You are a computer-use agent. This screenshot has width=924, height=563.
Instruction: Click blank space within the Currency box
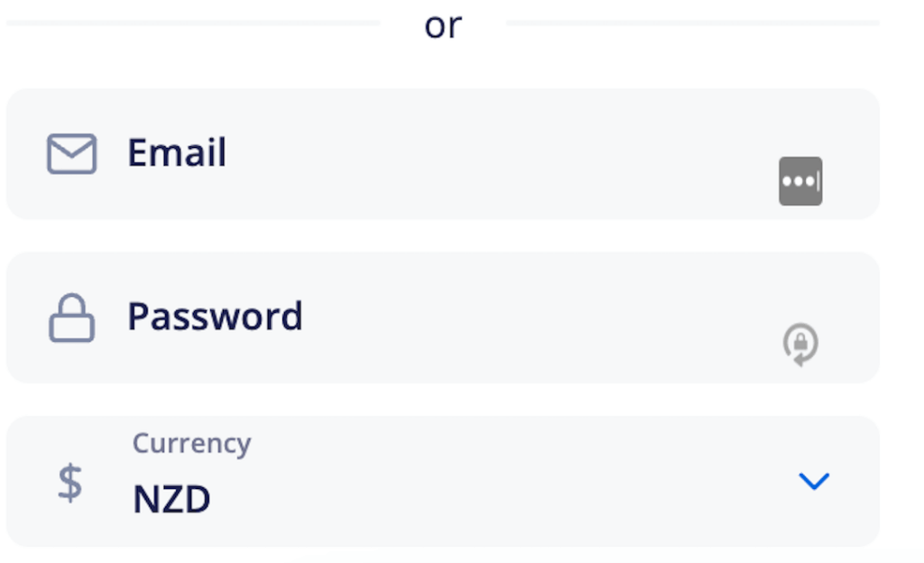point(501,481)
